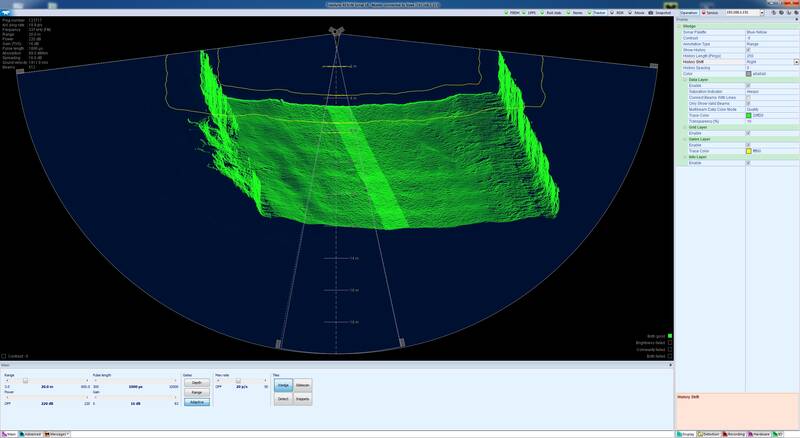Open the History Shift dropdown arrow

pos(796,62)
